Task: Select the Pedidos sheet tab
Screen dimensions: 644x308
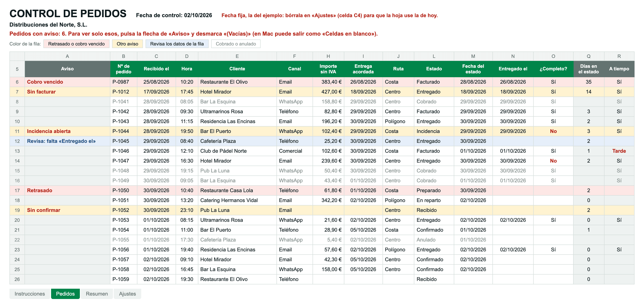Action: (x=65, y=293)
